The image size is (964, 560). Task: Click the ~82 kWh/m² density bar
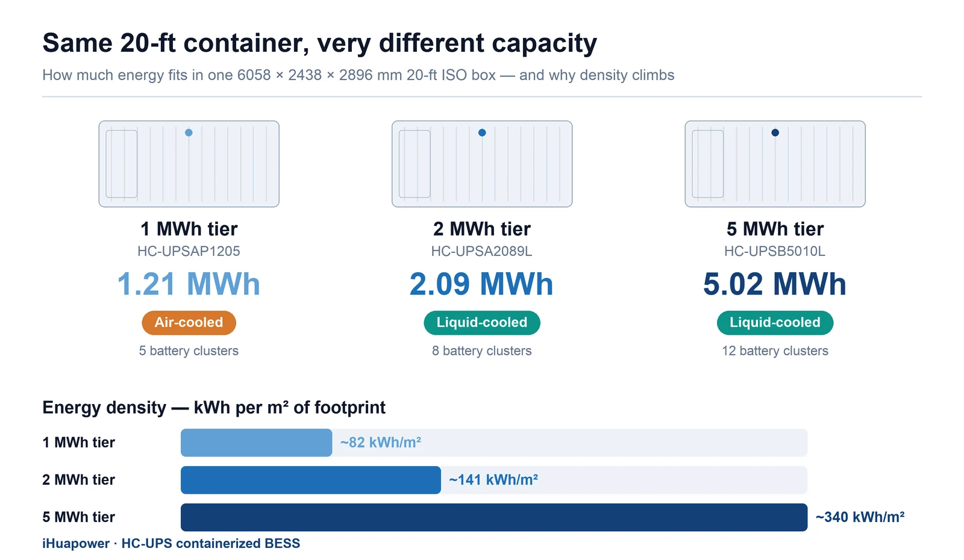(x=256, y=443)
